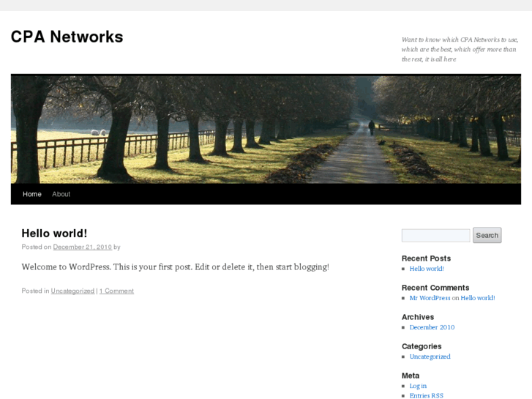Open Hello world! in Recent Comments

[x=478, y=298]
